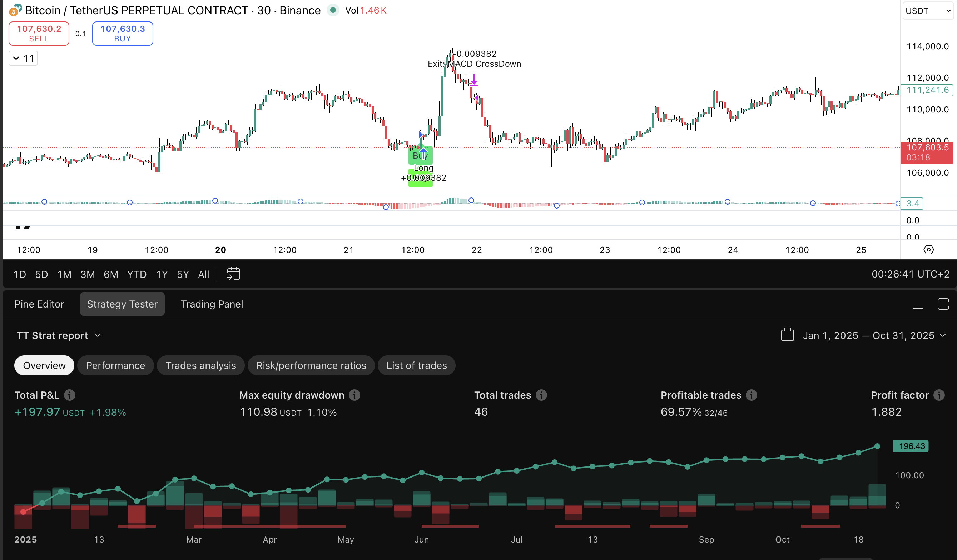The image size is (957, 560).
Task: Click the Total P&L info icon
Action: pos(69,395)
